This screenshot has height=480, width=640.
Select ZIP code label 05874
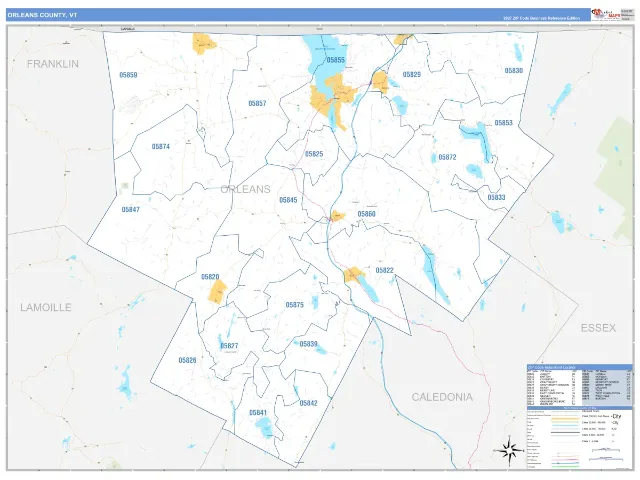160,147
